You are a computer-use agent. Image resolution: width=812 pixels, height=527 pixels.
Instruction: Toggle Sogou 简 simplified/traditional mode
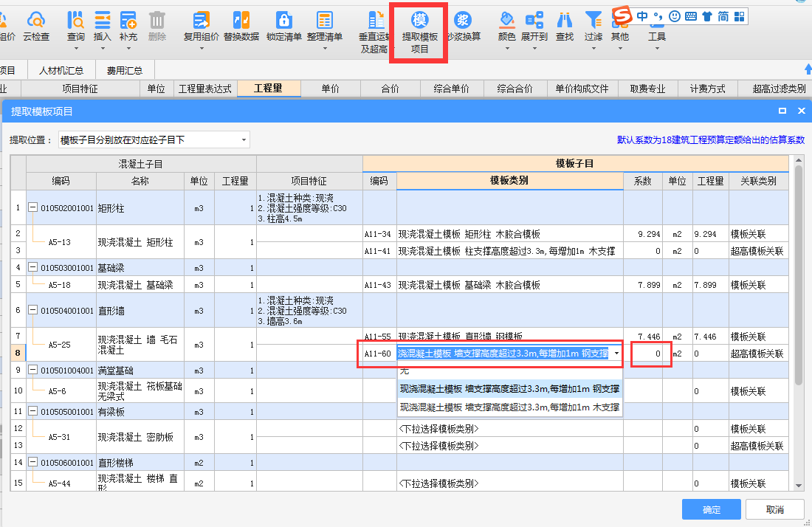[x=723, y=16]
